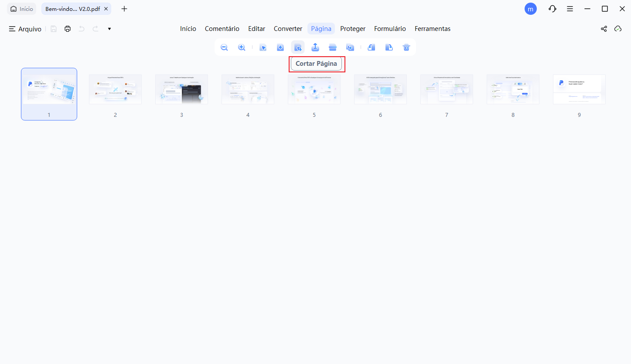This screenshot has width=631, height=364.
Task: Open the print tool
Action: point(68,28)
